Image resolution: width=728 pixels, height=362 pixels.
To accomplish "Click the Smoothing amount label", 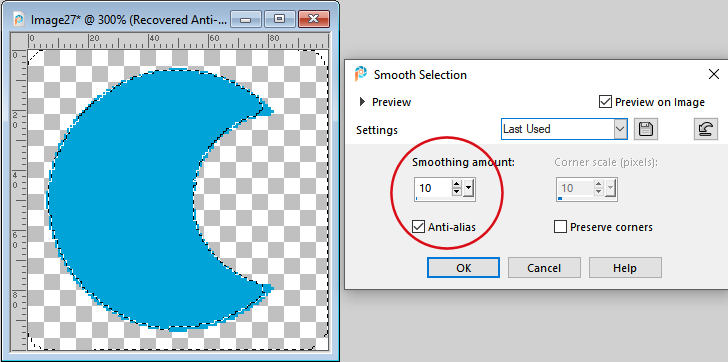I will point(463,162).
